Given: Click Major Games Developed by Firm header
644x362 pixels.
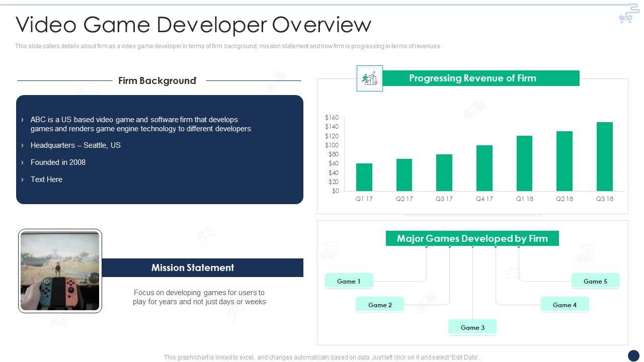Looking at the screenshot, I should pos(472,238).
